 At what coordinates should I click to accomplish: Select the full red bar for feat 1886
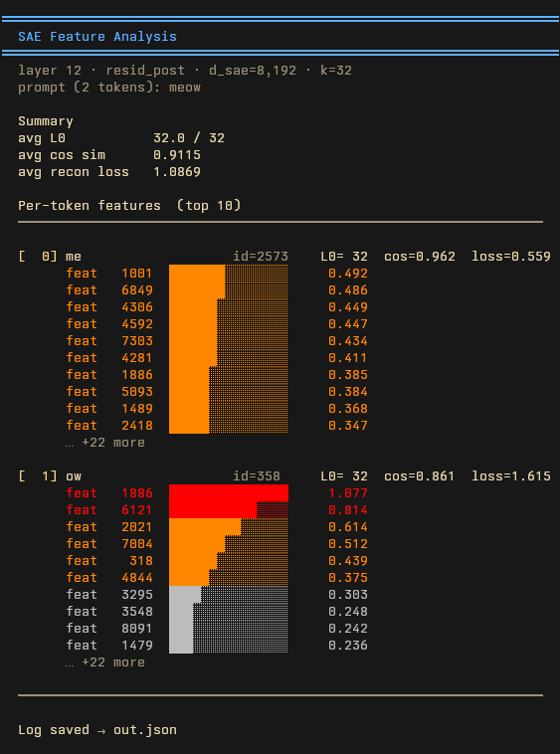[x=229, y=493]
